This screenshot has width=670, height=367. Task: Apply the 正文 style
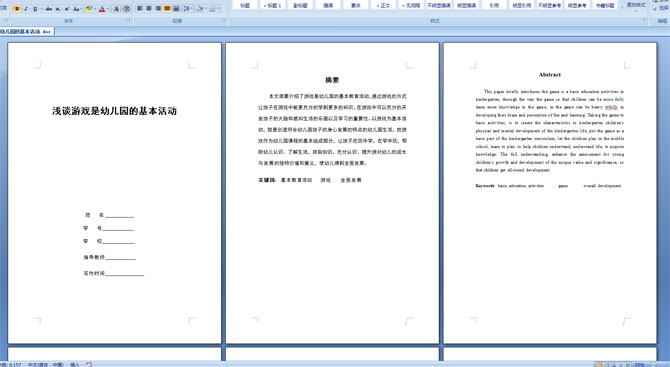383,5
